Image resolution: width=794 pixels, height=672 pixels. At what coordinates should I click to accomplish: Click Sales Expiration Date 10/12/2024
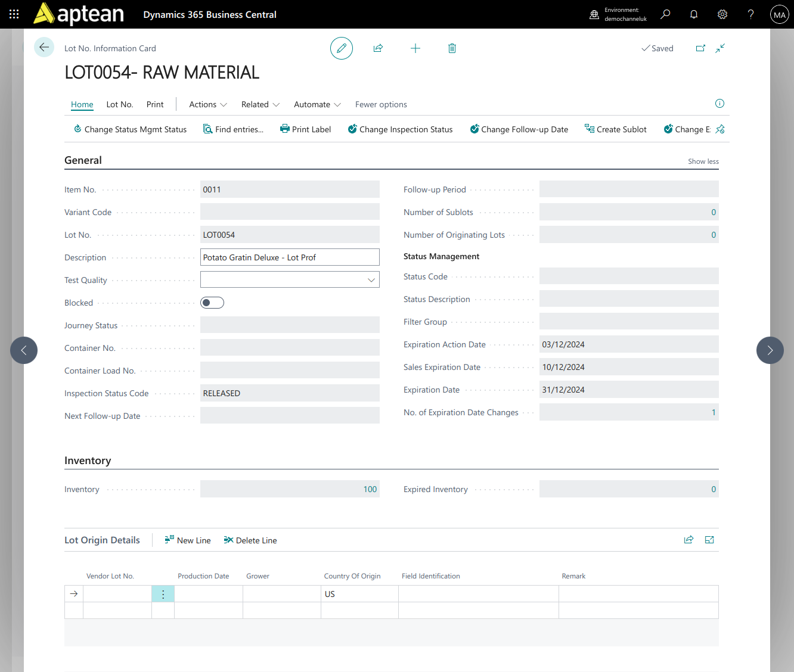tap(629, 367)
